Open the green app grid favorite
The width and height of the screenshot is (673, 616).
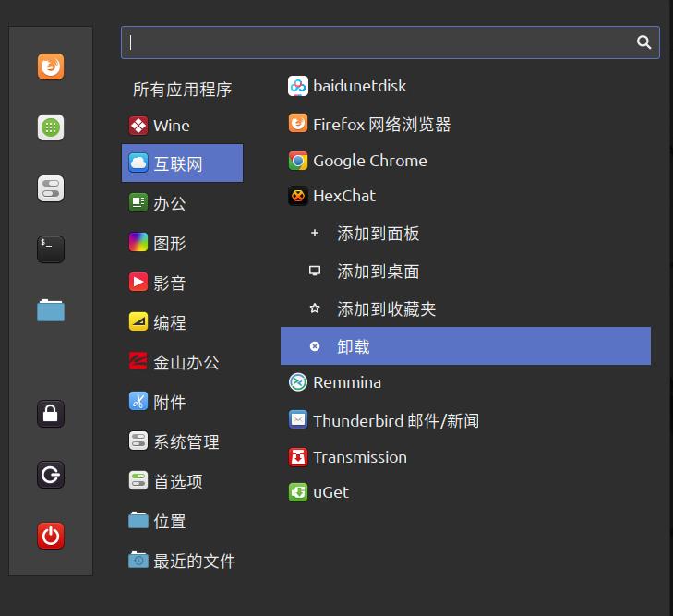pyautogui.click(x=51, y=127)
